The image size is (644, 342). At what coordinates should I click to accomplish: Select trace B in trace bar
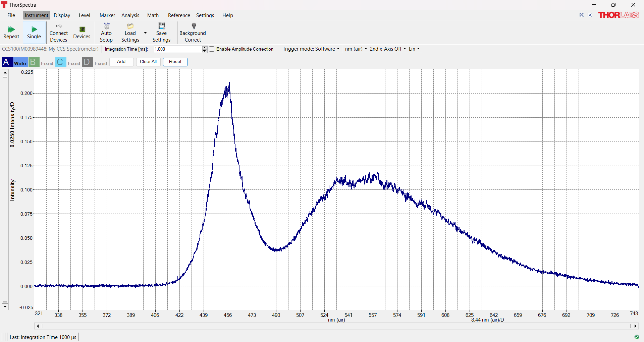point(34,62)
